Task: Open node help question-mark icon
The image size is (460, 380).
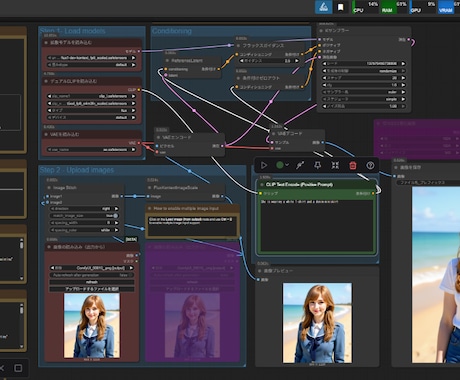Action: (370, 165)
